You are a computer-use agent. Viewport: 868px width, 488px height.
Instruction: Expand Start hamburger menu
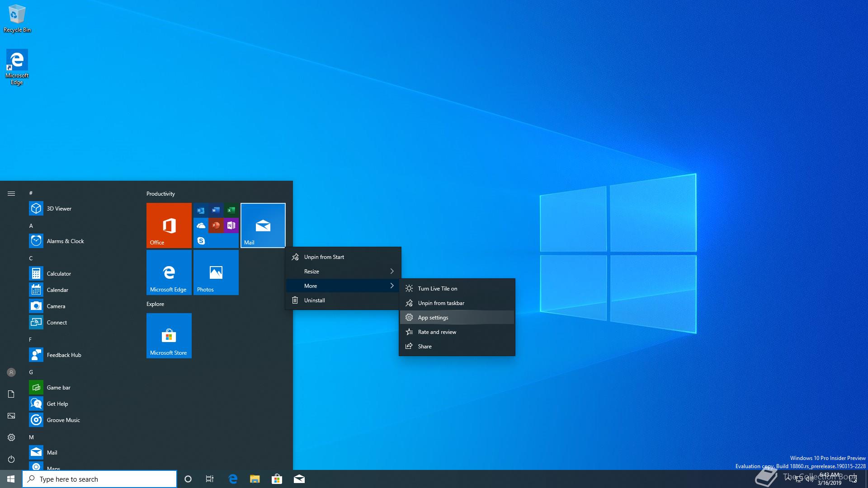pyautogui.click(x=11, y=193)
